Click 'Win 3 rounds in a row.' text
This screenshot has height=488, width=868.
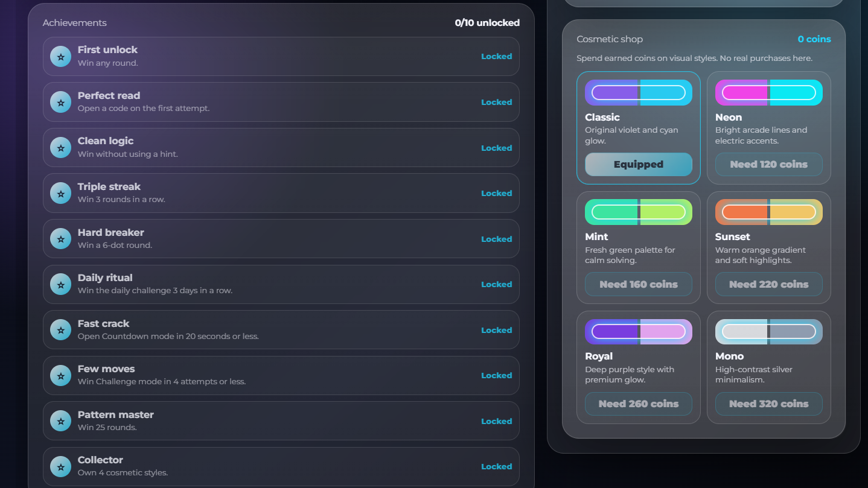pos(121,200)
